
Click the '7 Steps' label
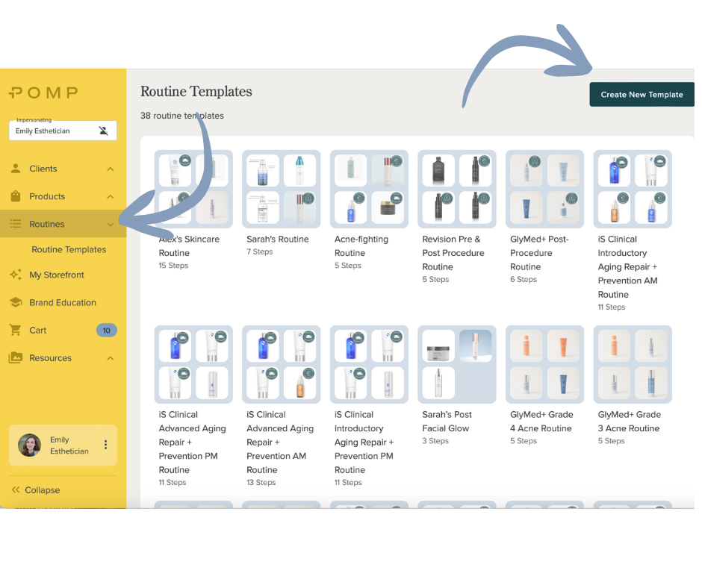click(x=260, y=251)
